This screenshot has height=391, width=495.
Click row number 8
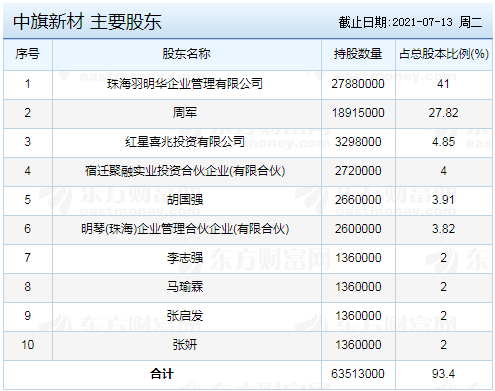click(28, 287)
